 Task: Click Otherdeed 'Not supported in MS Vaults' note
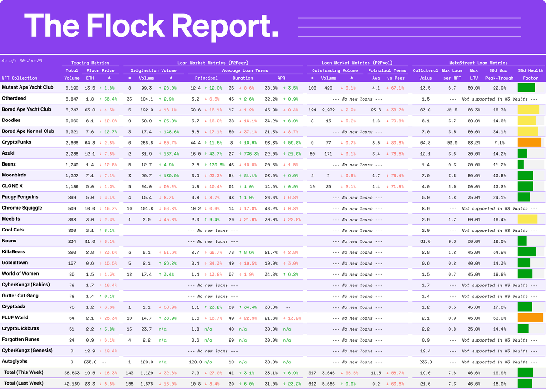click(x=499, y=99)
